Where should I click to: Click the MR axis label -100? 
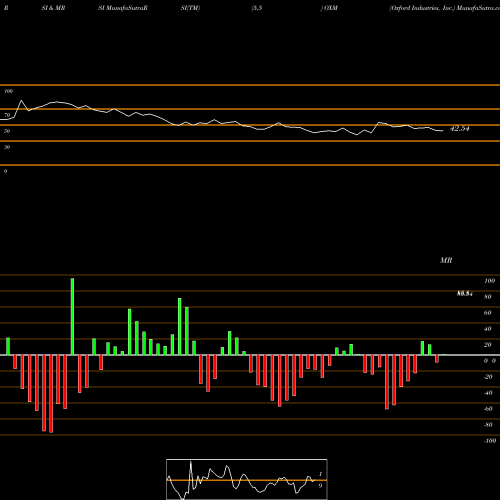(x=490, y=441)
